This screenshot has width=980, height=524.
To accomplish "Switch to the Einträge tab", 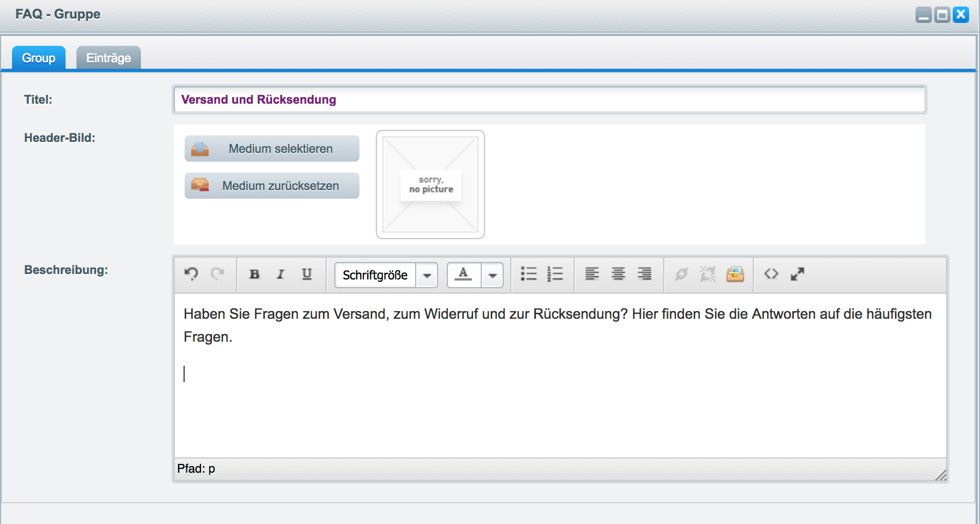I will point(109,58).
